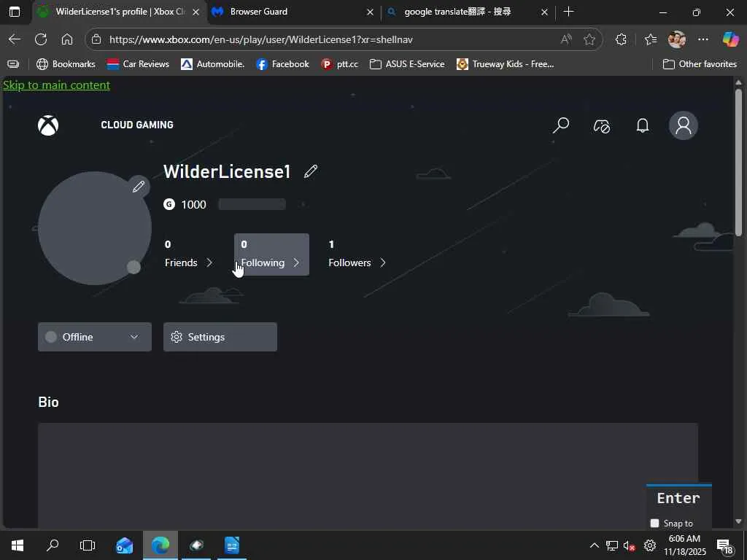Toggle the Snap to checkbox
747x560 pixels.
(x=654, y=524)
